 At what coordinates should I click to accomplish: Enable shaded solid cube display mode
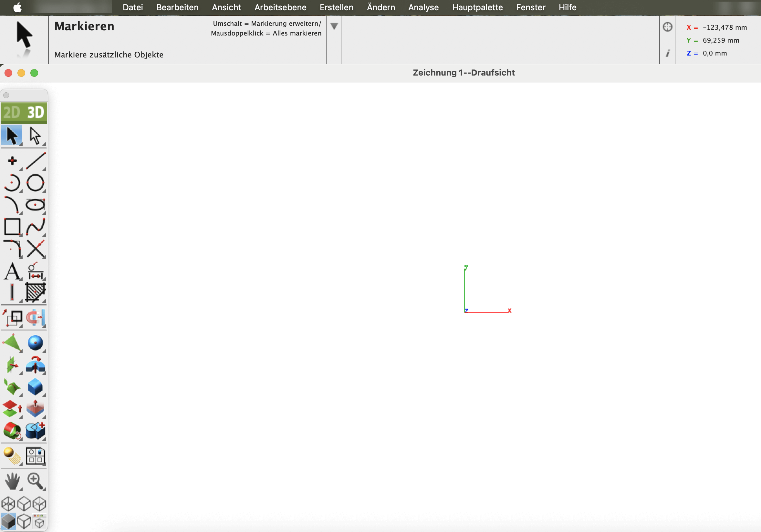point(8,522)
